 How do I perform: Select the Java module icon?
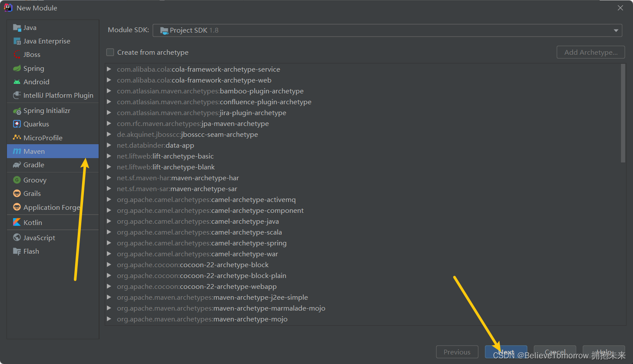[17, 28]
